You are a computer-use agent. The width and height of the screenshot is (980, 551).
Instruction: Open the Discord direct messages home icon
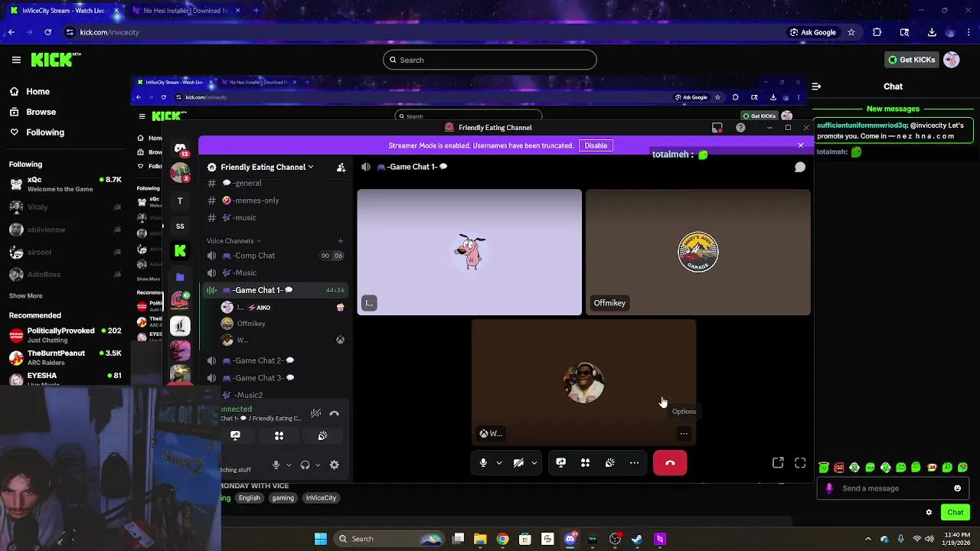pyautogui.click(x=180, y=148)
